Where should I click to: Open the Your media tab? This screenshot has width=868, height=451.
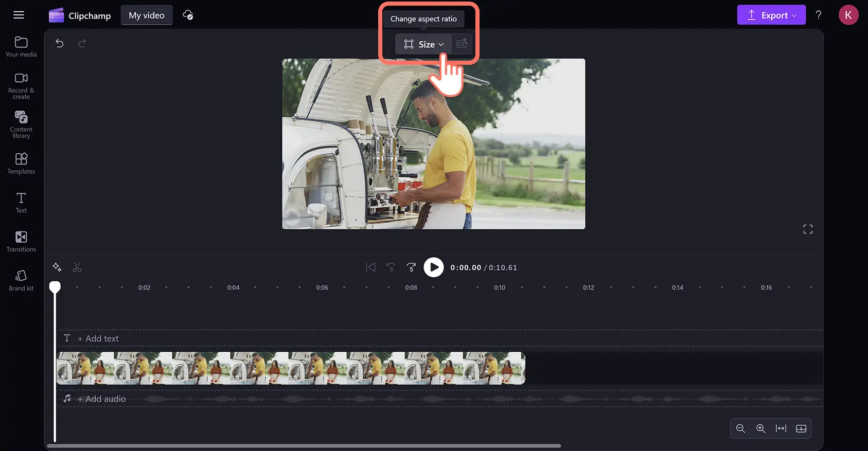21,47
